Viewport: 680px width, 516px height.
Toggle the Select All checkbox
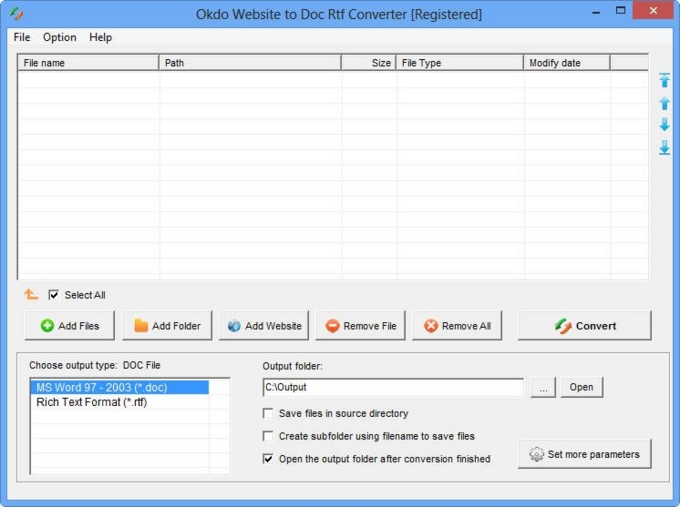pyautogui.click(x=53, y=295)
